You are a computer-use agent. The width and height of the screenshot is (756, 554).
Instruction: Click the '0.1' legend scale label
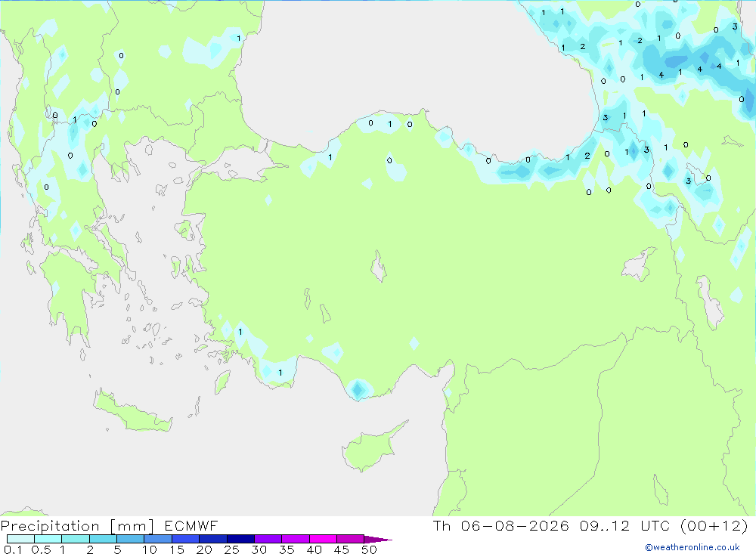click(x=13, y=549)
